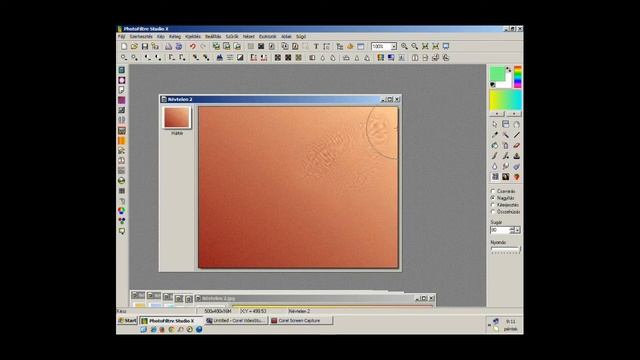Open the Fájl menu
640x360 pixels.
[122, 37]
